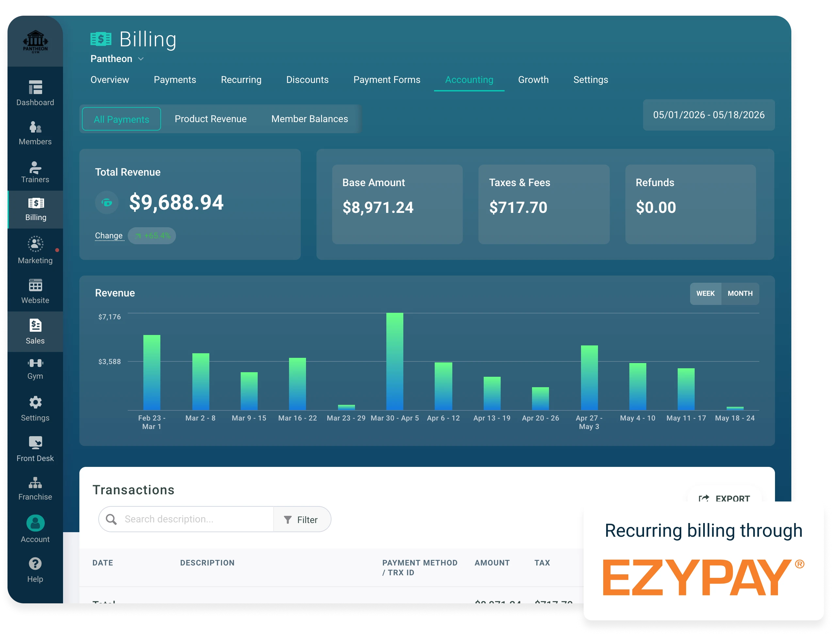Click the Billing dollar bill header icon
The image size is (840, 636).
pos(101,39)
